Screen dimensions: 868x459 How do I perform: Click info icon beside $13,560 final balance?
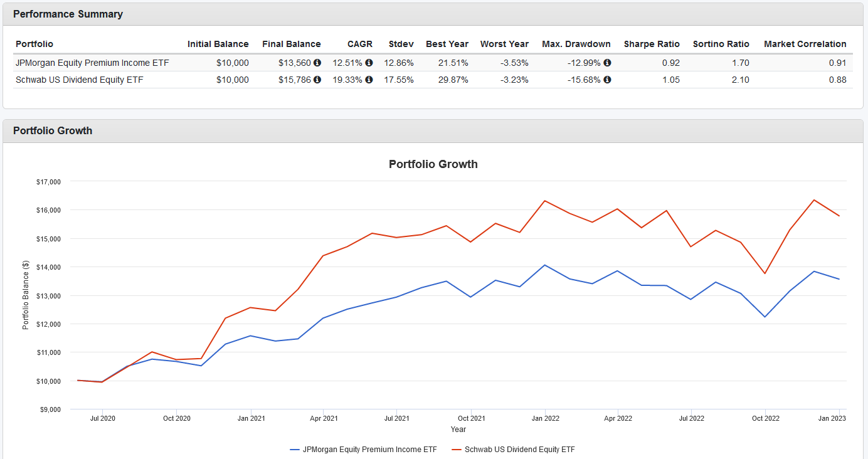[x=317, y=63]
